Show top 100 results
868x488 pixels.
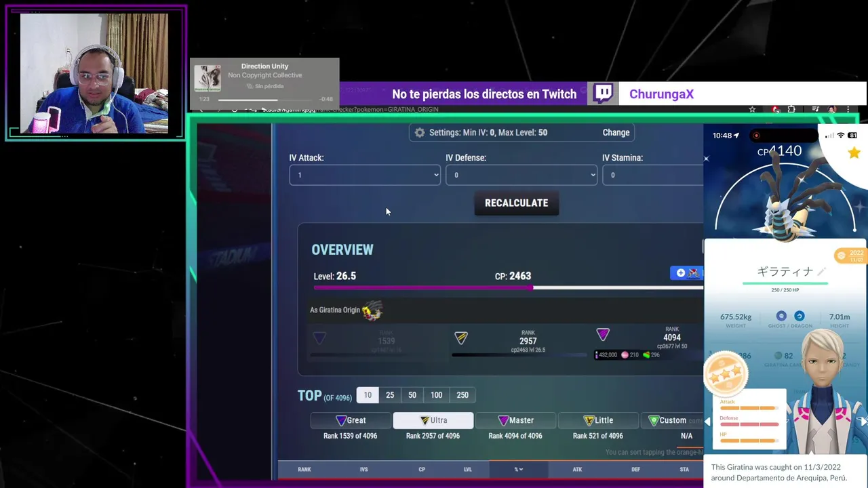pos(436,395)
